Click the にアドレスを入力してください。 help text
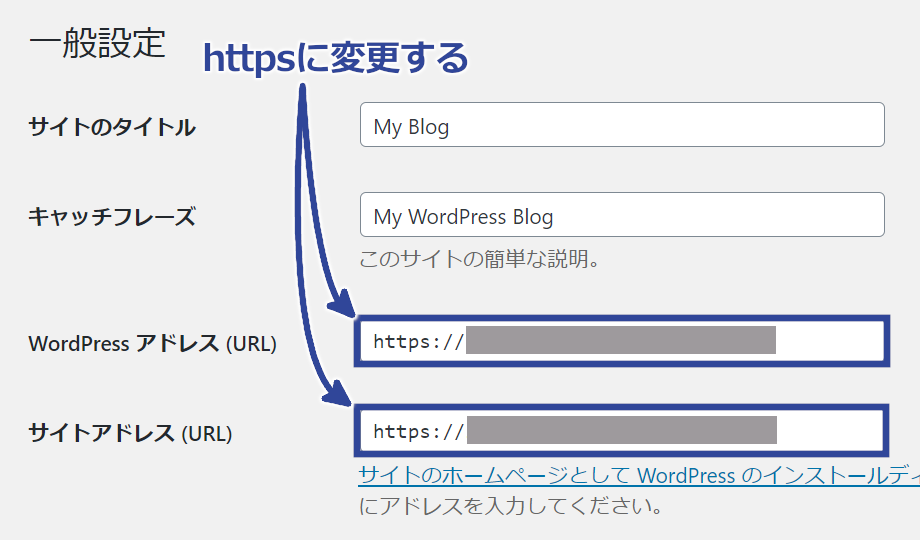Viewport: 920px width, 540px height. coord(510,505)
